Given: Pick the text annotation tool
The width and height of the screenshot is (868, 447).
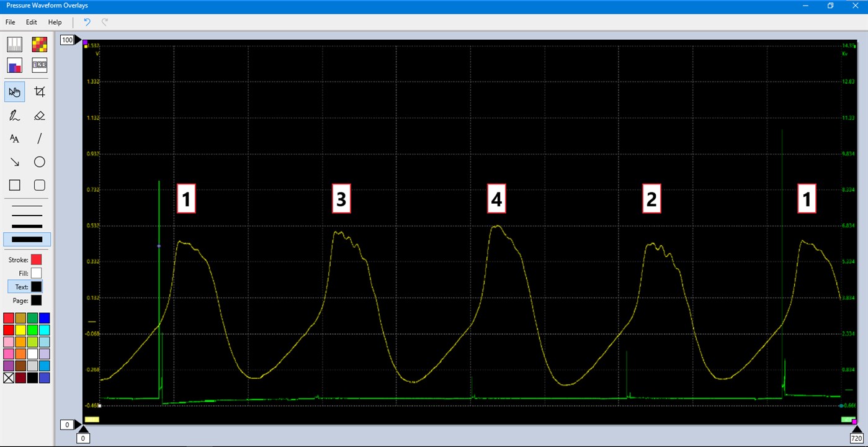Looking at the screenshot, I should (x=14, y=138).
